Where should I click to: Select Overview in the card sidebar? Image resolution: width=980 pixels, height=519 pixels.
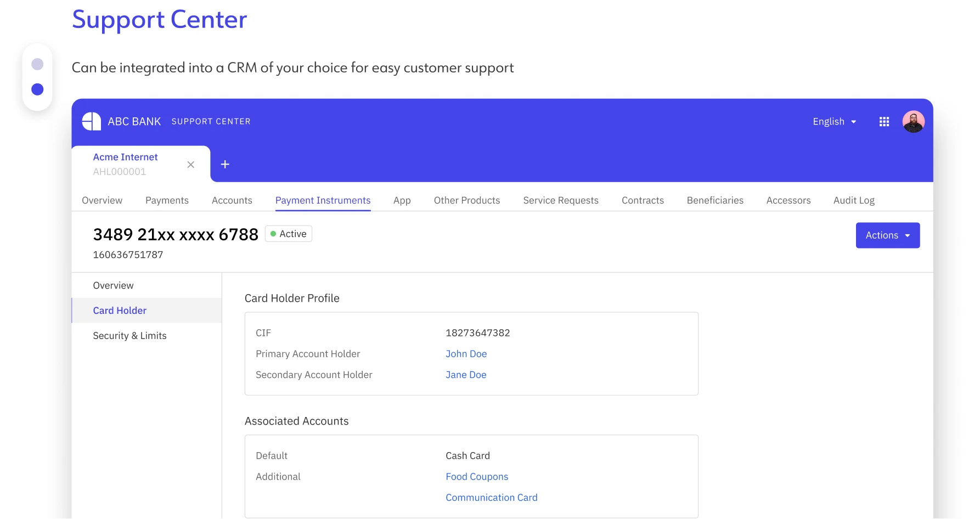coord(113,286)
